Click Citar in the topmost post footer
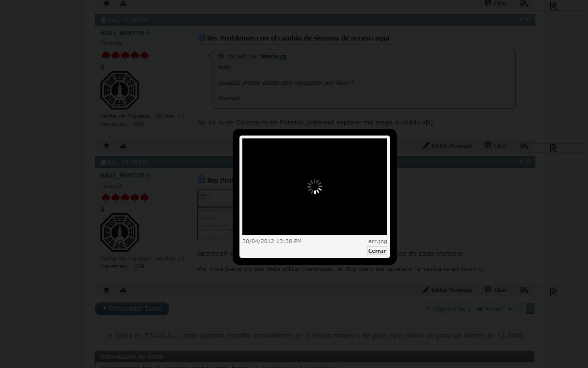The image size is (588, 368). point(496,3)
